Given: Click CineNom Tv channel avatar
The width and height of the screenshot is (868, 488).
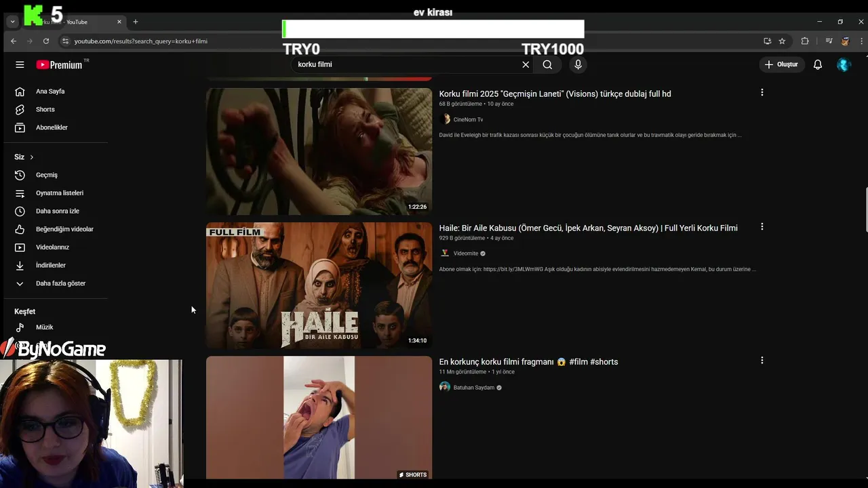Looking at the screenshot, I should tap(445, 119).
